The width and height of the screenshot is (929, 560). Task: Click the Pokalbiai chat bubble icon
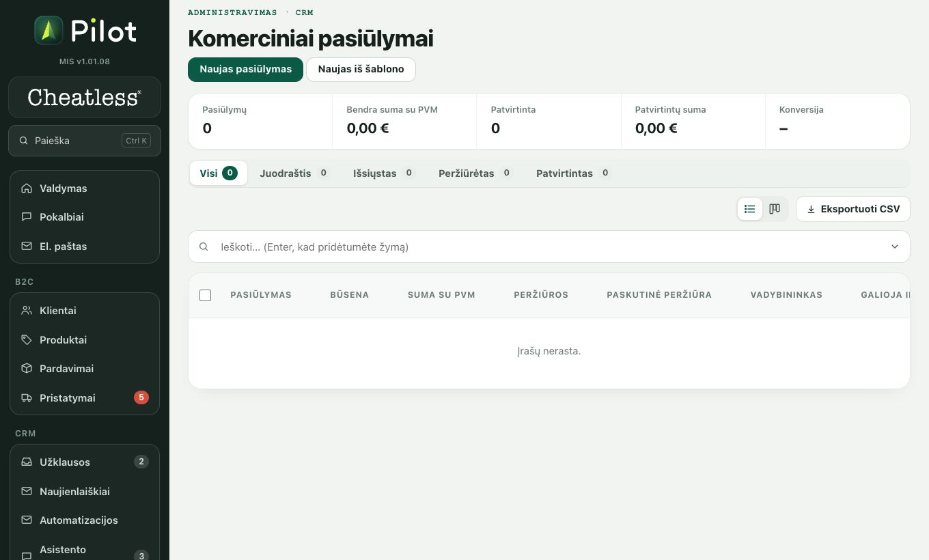27,217
